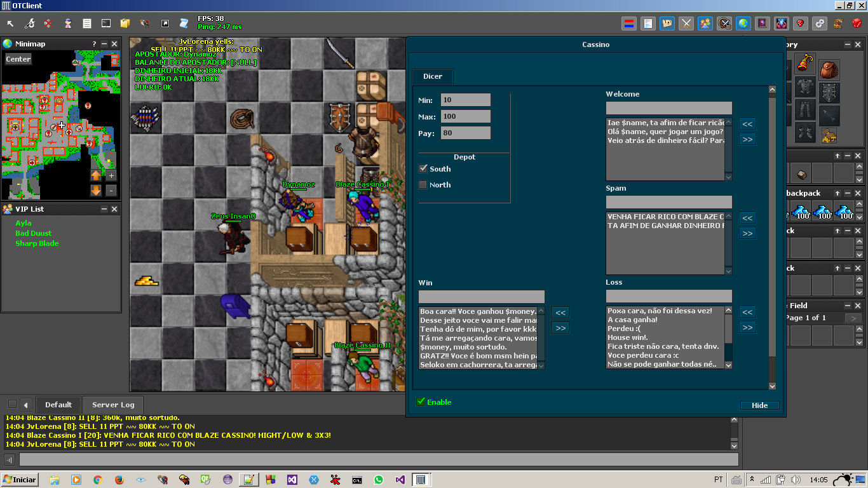Toggle the checkbox left of chat tabs
868x488 pixels.
[x=12, y=404]
